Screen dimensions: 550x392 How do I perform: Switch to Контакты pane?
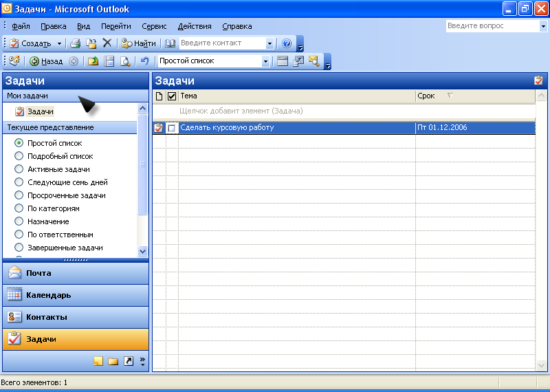pyautogui.click(x=76, y=317)
